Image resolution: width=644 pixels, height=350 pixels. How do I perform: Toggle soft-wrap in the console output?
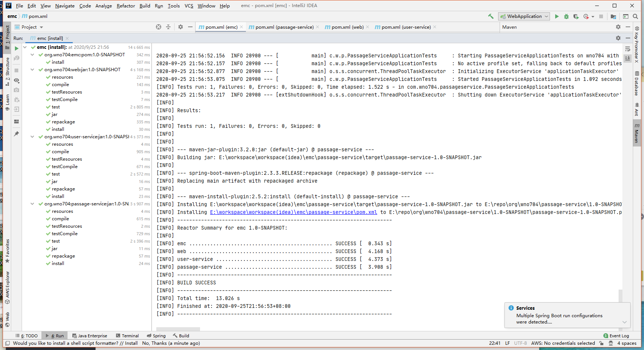[628, 49]
